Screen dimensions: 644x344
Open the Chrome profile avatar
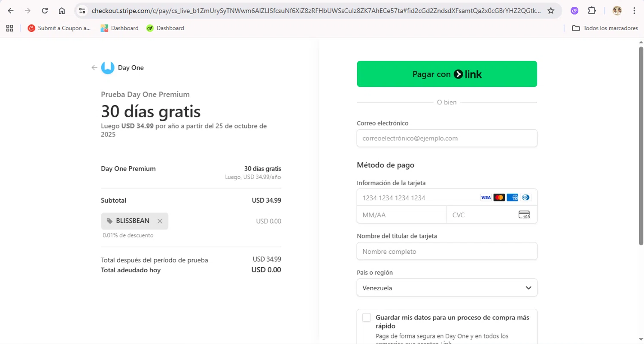click(x=617, y=11)
